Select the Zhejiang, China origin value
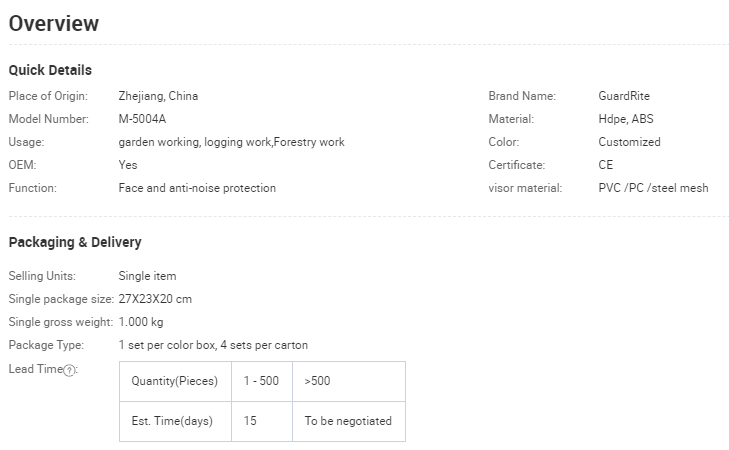Viewport: 729px width, 450px height. (158, 96)
